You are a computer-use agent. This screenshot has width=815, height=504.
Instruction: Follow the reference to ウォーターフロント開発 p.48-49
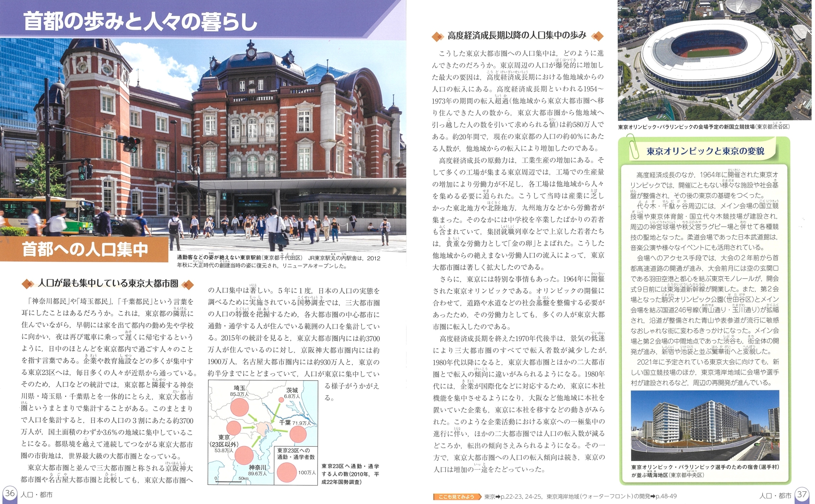click(612, 497)
